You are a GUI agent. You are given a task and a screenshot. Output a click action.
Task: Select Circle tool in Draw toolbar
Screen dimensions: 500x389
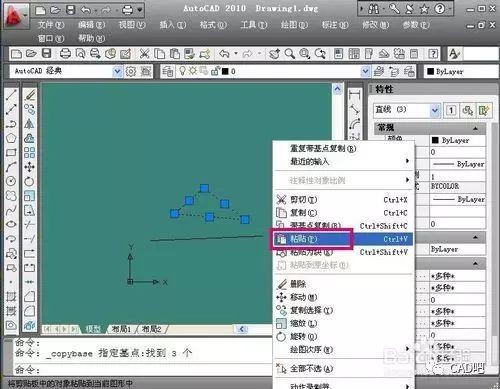tap(11, 181)
